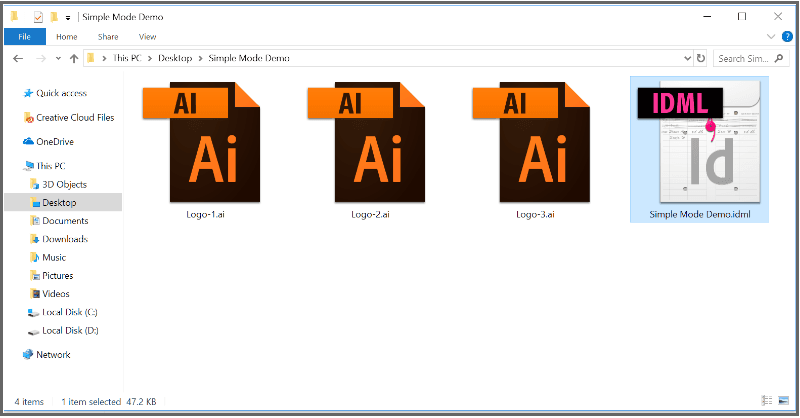This screenshot has width=800, height=418.
Task: Expand the chevron after Desktop breadcrumb
Action: (200, 58)
